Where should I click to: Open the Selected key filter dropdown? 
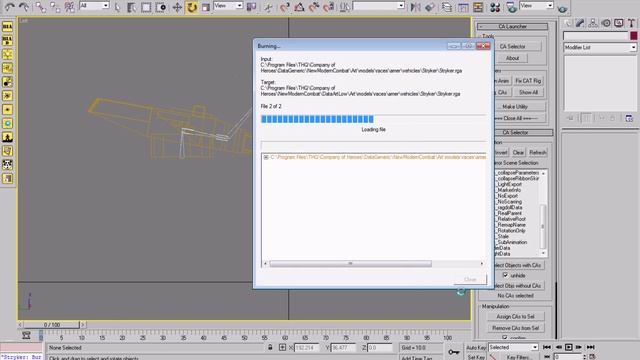513,347
